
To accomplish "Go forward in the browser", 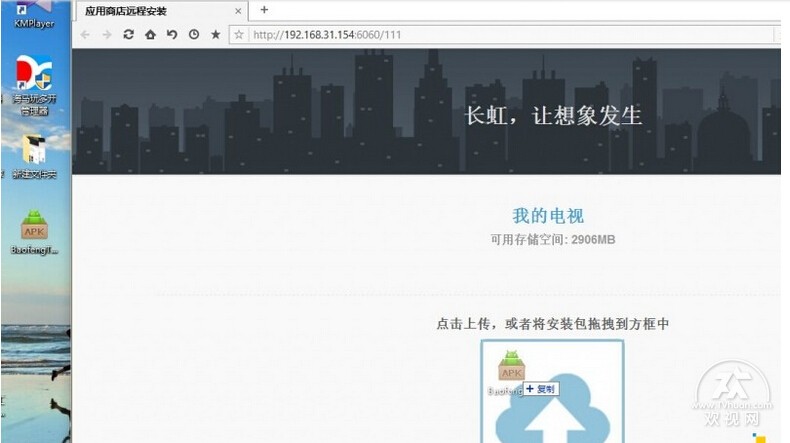I will pos(107,34).
